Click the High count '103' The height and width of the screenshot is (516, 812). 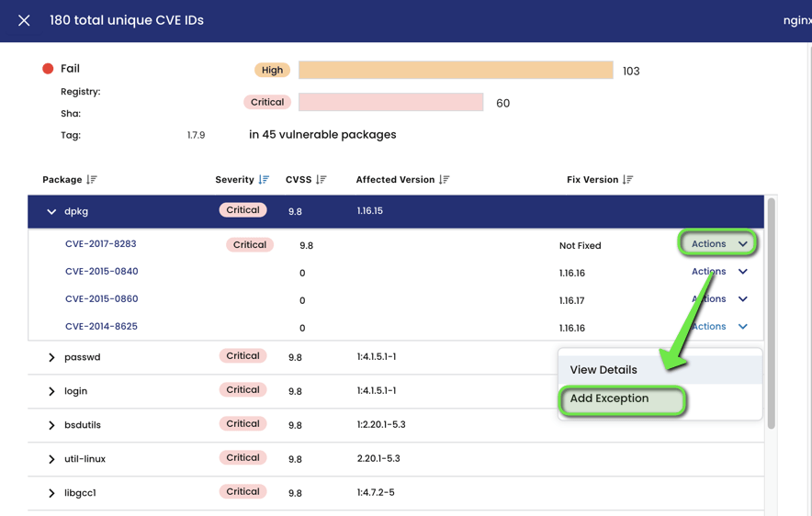click(631, 71)
